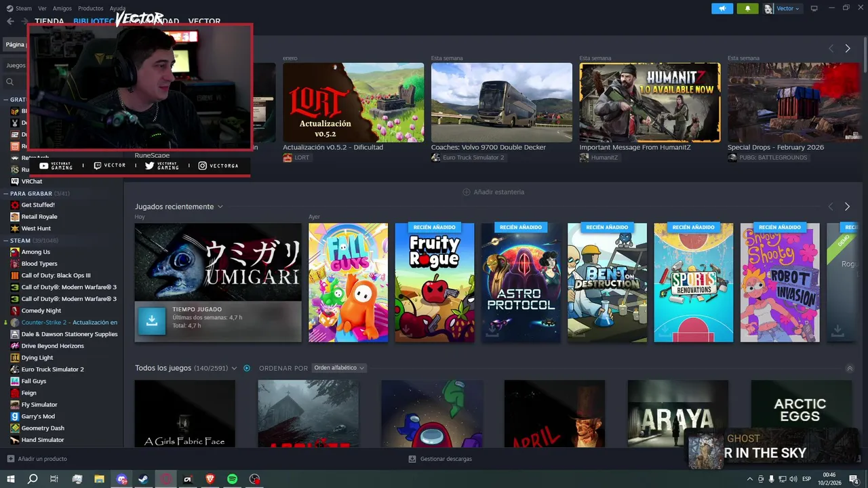Open the Amigos menu
868x488 pixels.
pyautogui.click(x=62, y=8)
